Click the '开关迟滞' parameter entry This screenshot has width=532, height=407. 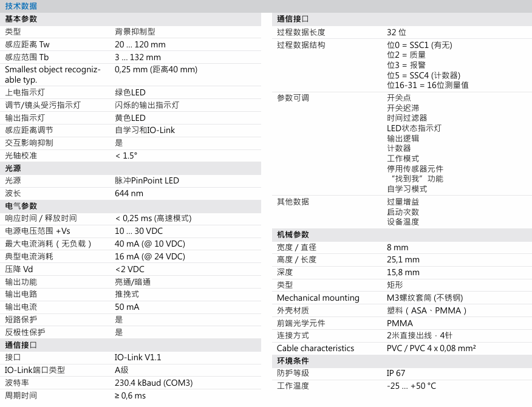click(403, 108)
